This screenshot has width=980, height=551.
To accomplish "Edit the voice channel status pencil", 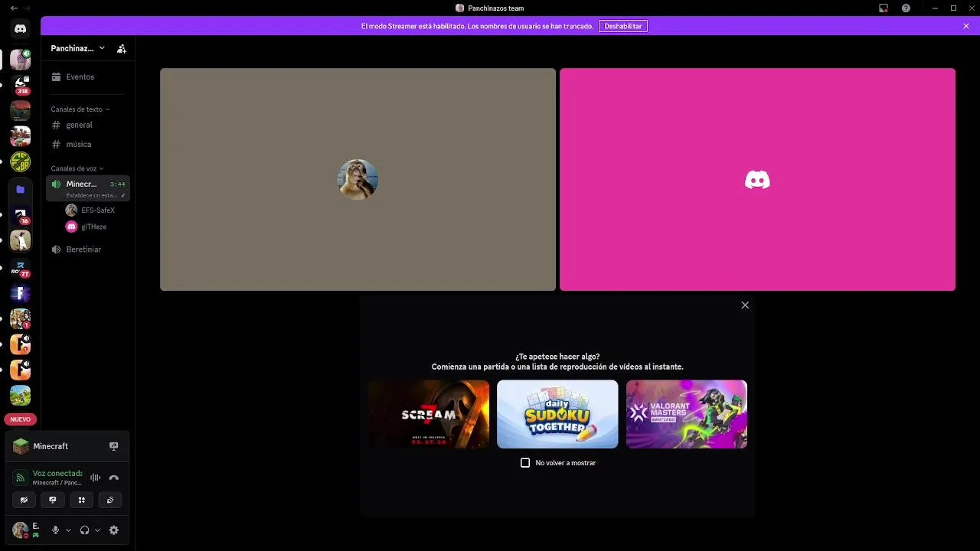I will click(122, 195).
